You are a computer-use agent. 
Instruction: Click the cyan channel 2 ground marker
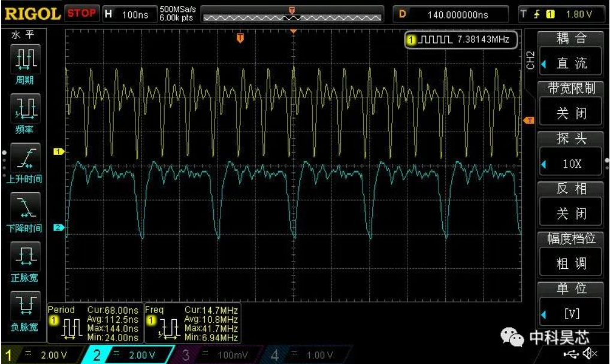pyautogui.click(x=58, y=227)
